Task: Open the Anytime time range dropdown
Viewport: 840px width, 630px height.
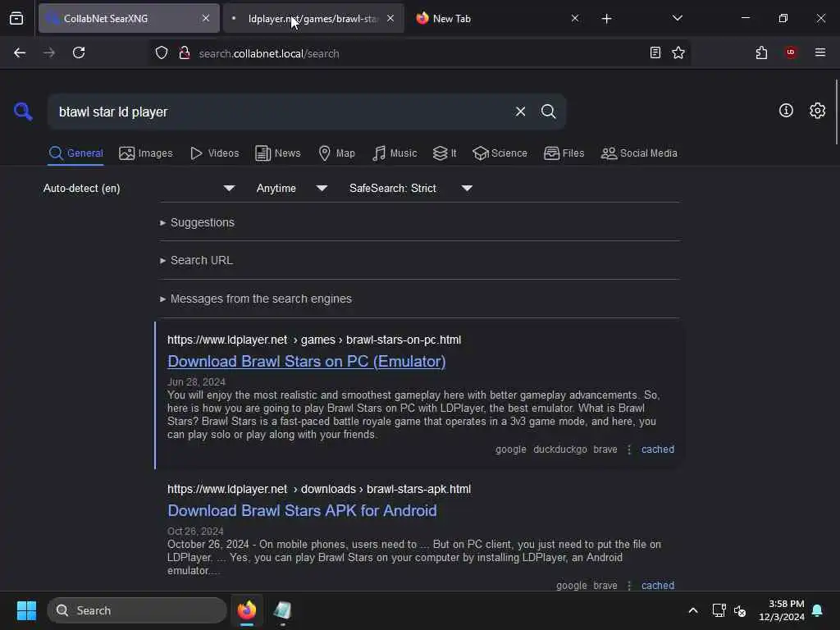Action: (x=292, y=188)
